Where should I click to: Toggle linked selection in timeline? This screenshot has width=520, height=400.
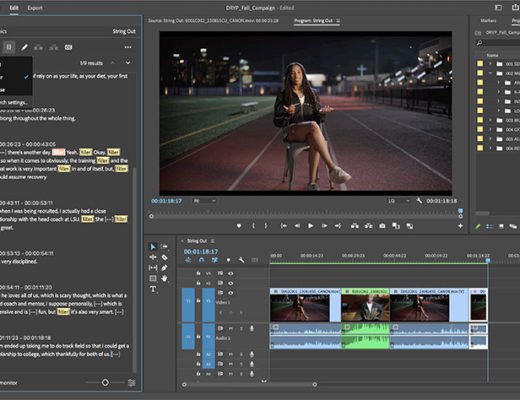pos(215,260)
